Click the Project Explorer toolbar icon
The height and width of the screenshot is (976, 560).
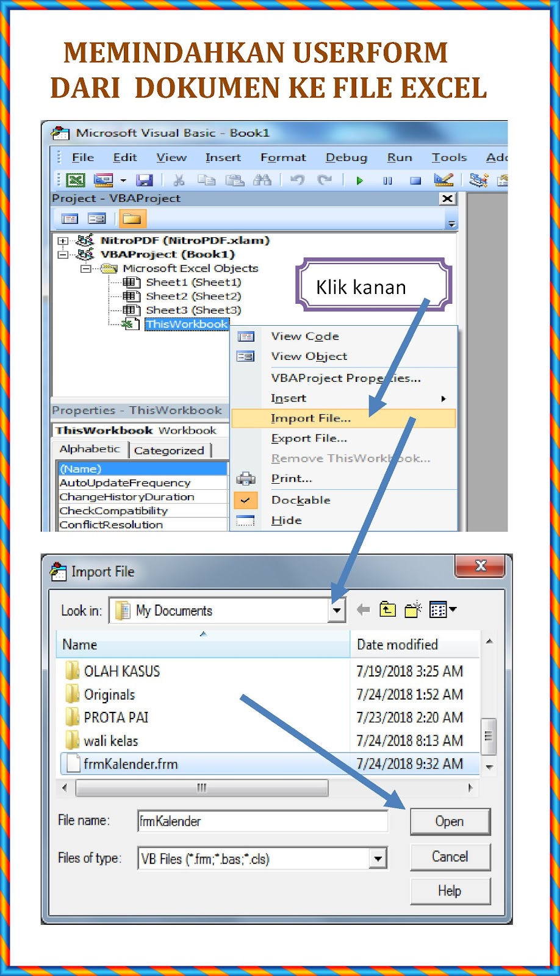(479, 180)
